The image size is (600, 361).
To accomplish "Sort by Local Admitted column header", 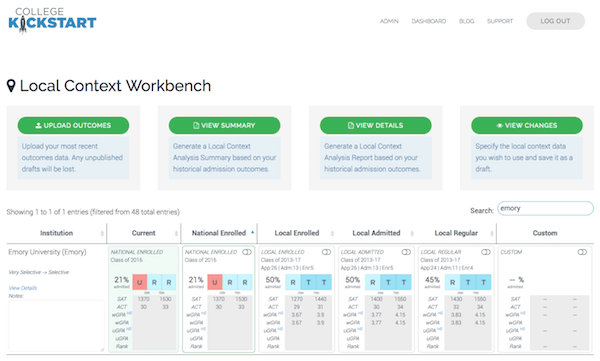I will point(377,233).
